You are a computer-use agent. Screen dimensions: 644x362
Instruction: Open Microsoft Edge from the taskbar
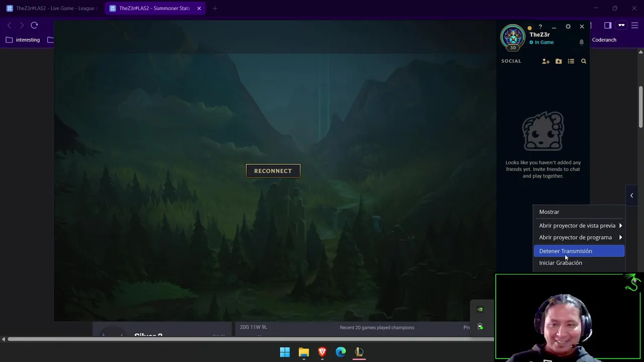click(341, 352)
